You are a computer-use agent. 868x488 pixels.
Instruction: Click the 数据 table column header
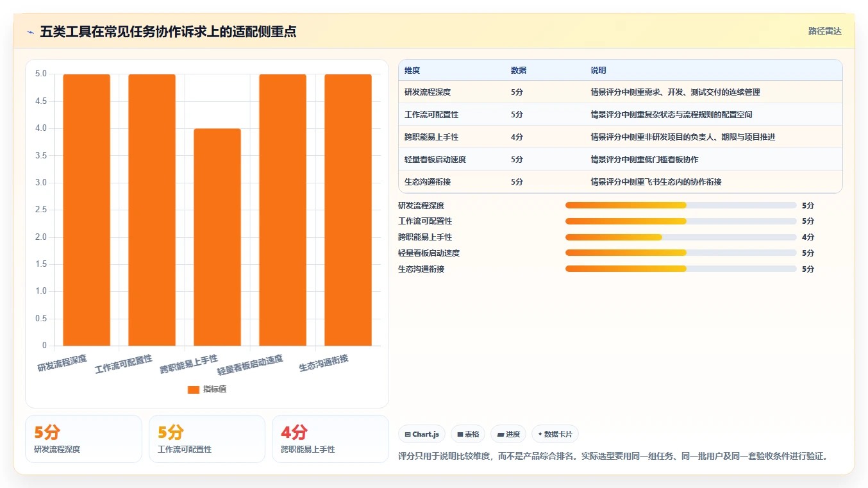click(x=519, y=71)
